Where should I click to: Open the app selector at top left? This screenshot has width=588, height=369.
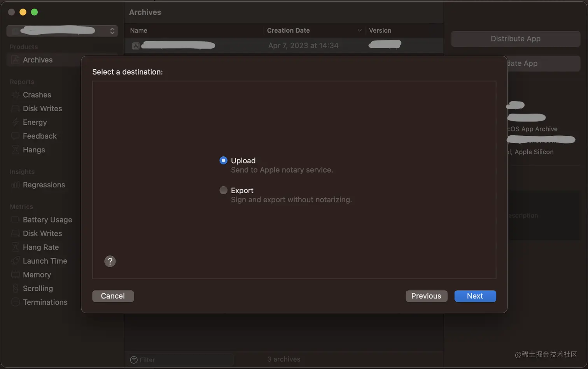tap(62, 31)
